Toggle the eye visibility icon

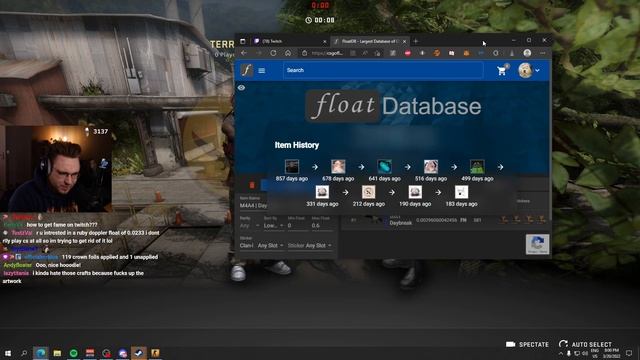241,88
